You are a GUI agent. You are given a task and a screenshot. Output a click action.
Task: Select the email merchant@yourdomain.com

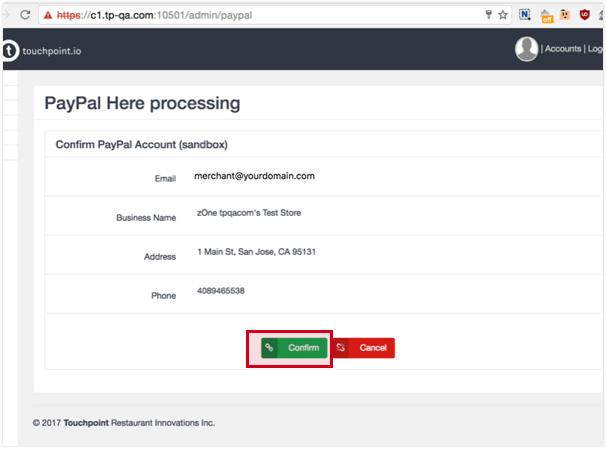pyautogui.click(x=254, y=176)
